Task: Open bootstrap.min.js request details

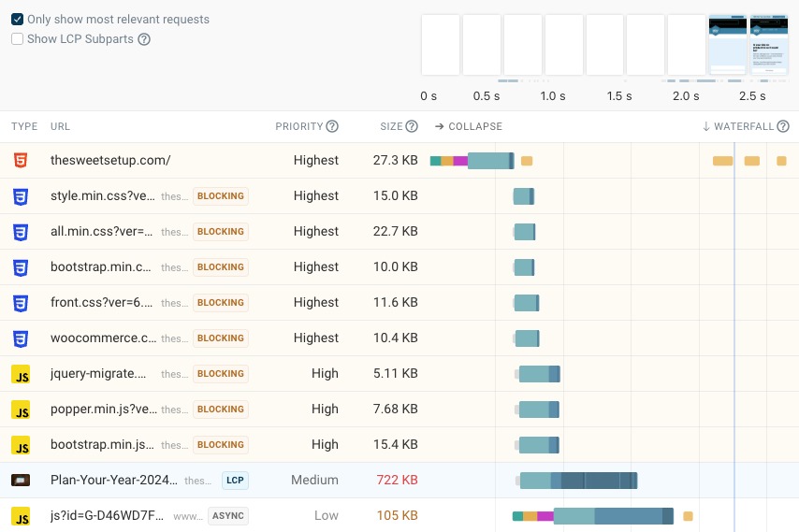Action: [x=102, y=444]
